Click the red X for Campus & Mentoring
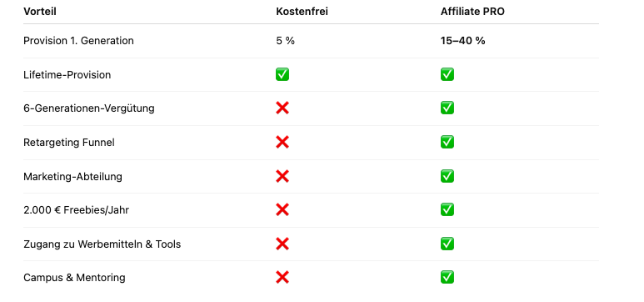The image size is (644, 302). click(282, 277)
